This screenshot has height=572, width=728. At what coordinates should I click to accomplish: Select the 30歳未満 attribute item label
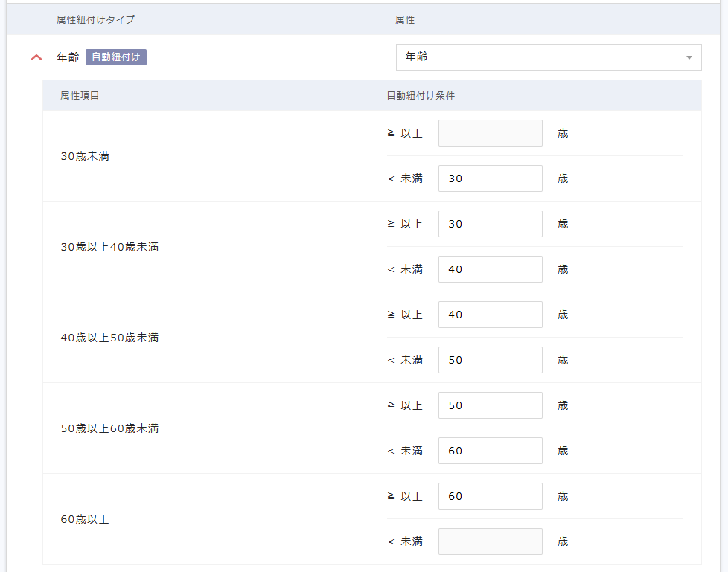tap(85, 156)
